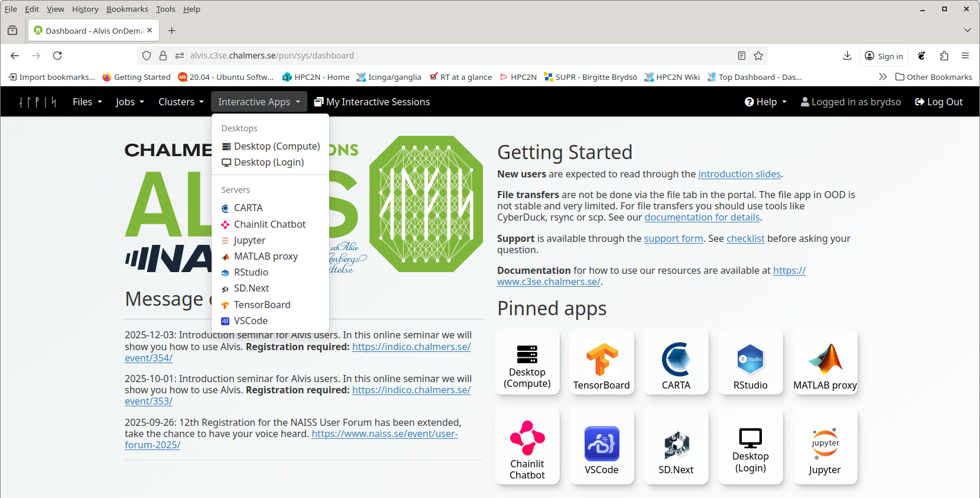This screenshot has width=980, height=498.
Task: Launch Jupyter pinned app tile
Action: (x=825, y=447)
